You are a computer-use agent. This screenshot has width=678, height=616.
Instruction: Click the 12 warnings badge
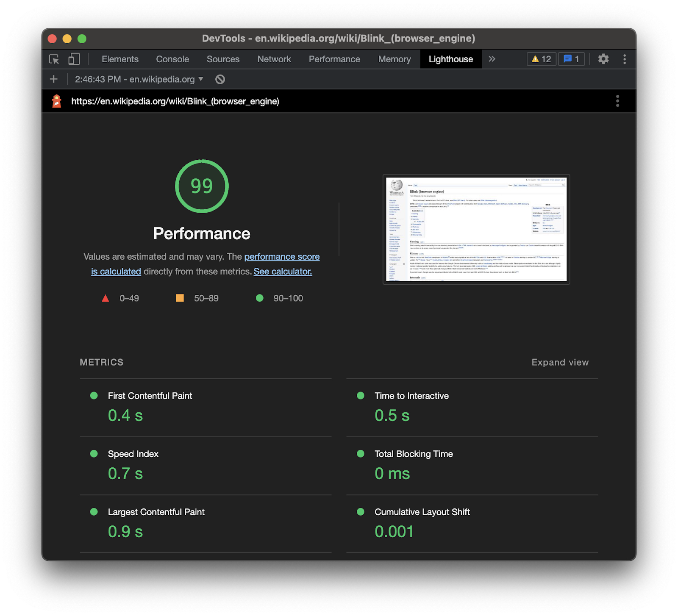click(541, 59)
